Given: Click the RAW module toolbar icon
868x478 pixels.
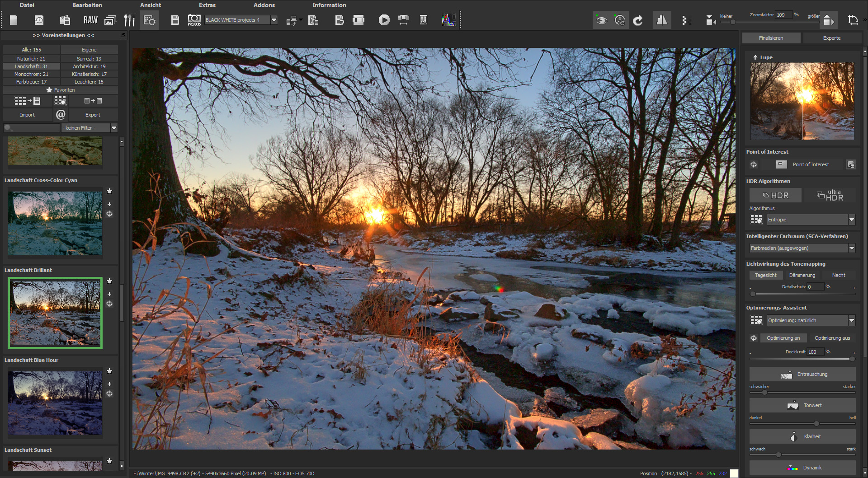Looking at the screenshot, I should [90, 20].
